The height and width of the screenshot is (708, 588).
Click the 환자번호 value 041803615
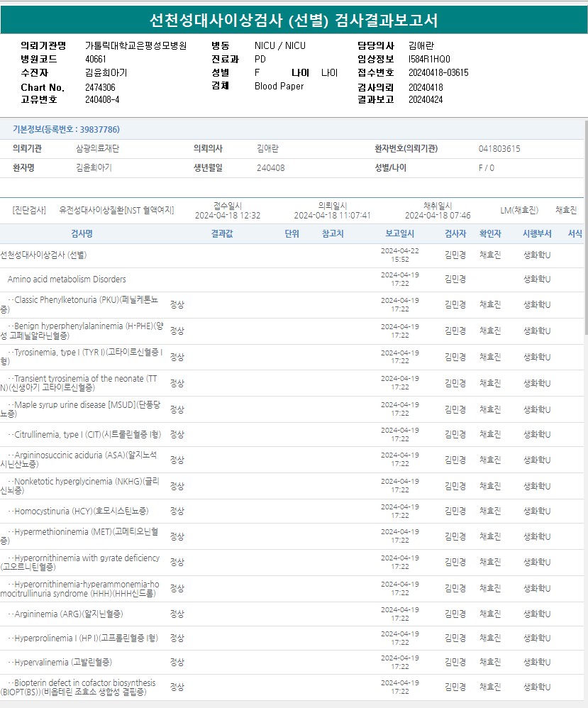click(x=499, y=148)
